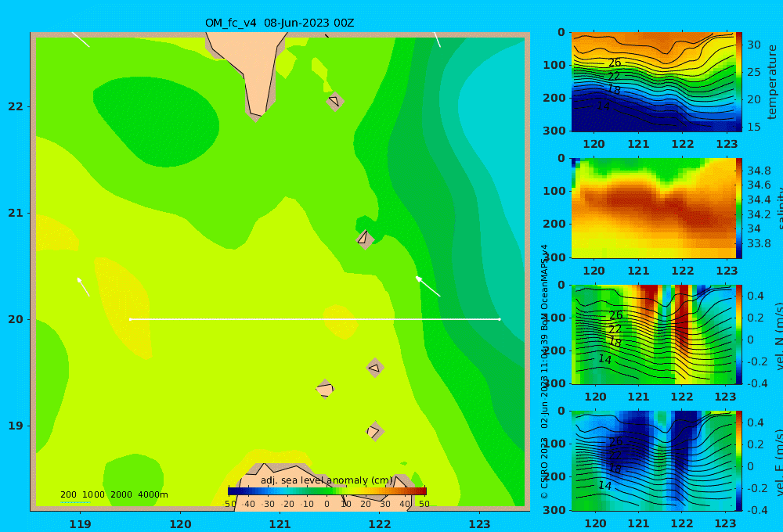Click longitude label 119 below the main map

pos(80,524)
